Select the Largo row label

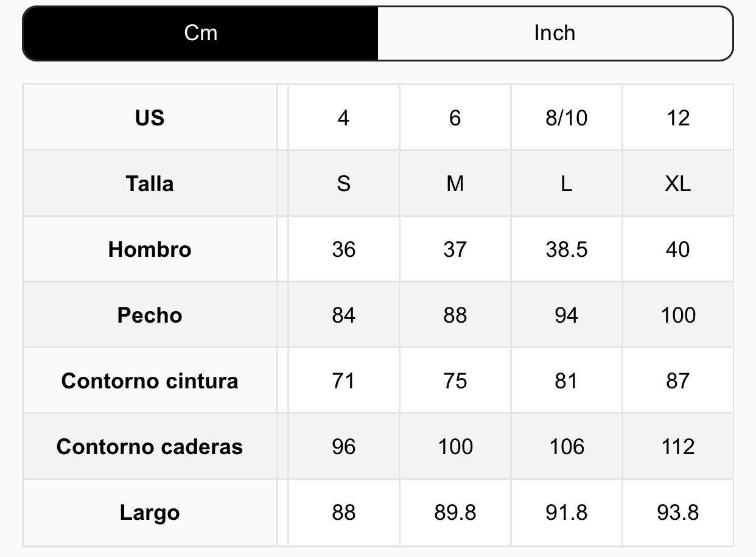150,512
